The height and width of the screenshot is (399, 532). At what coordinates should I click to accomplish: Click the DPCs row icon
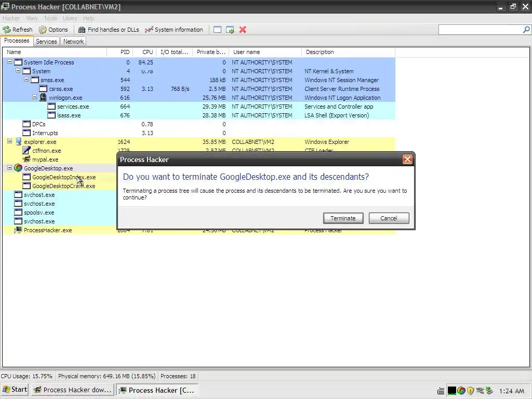pyautogui.click(x=26, y=124)
